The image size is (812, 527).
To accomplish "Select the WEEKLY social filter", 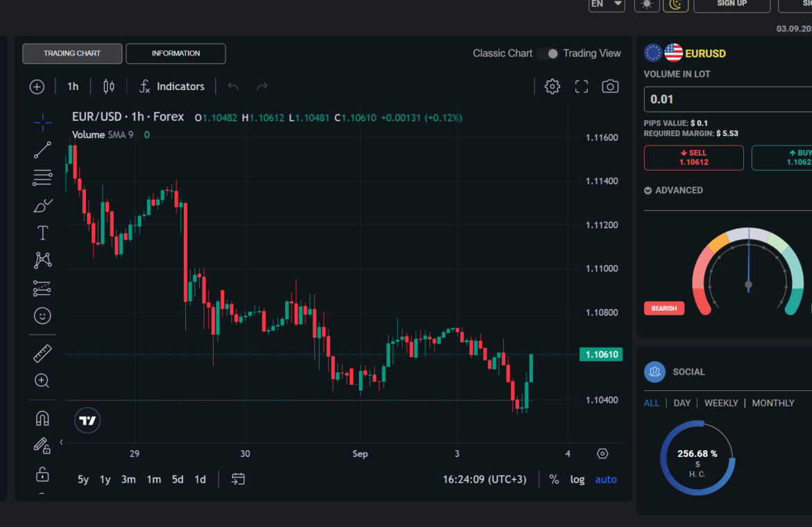I will click(x=721, y=403).
